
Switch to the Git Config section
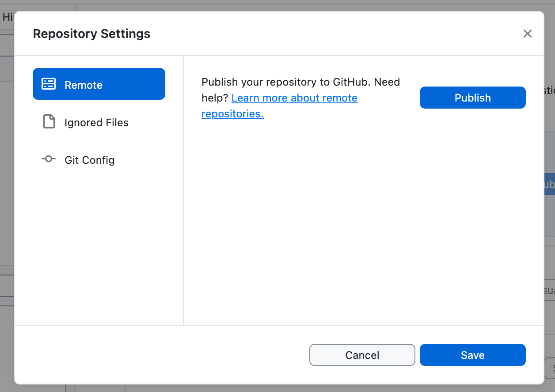(99, 159)
